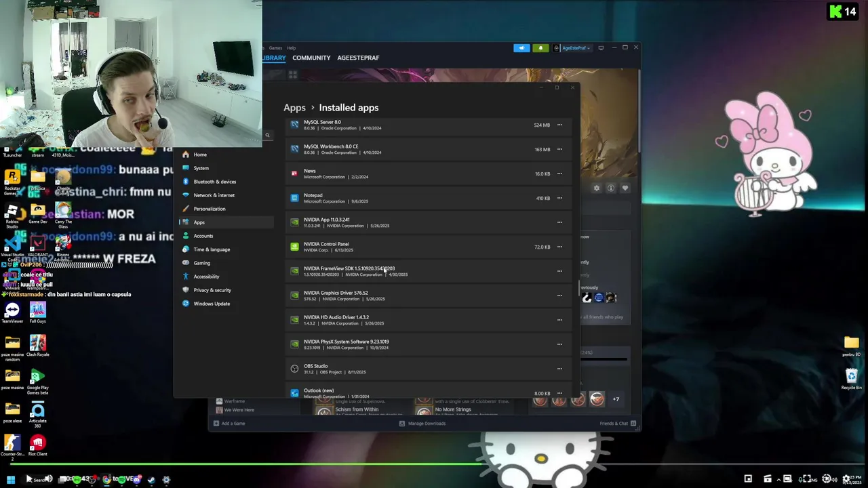
Task: Open the three-dot menu for OBS Studio
Action: coord(559,369)
